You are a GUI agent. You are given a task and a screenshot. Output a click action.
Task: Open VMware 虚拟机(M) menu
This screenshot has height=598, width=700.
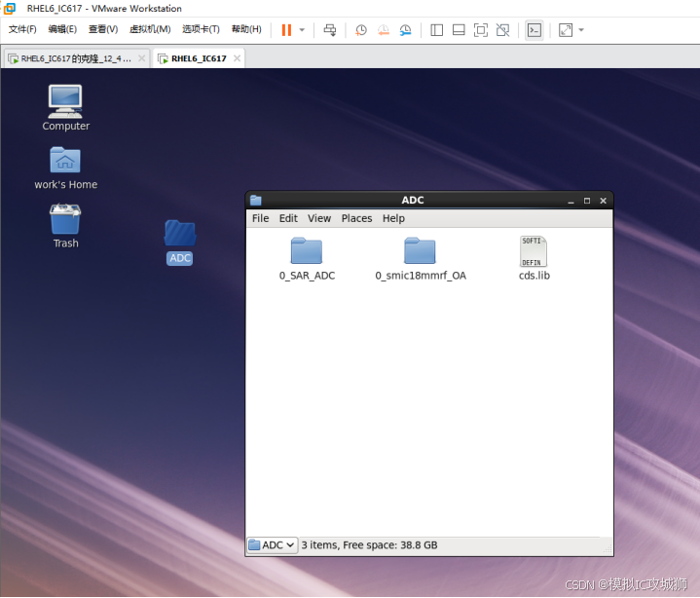coord(150,29)
